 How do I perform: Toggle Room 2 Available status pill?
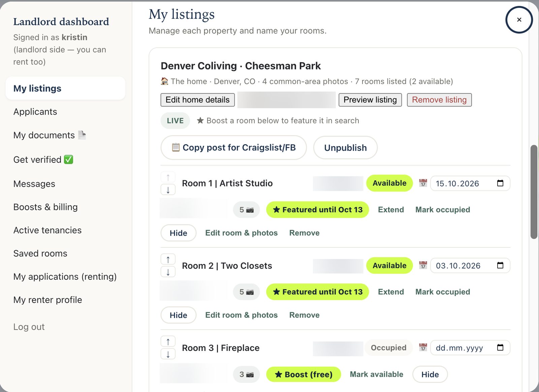pyautogui.click(x=389, y=266)
